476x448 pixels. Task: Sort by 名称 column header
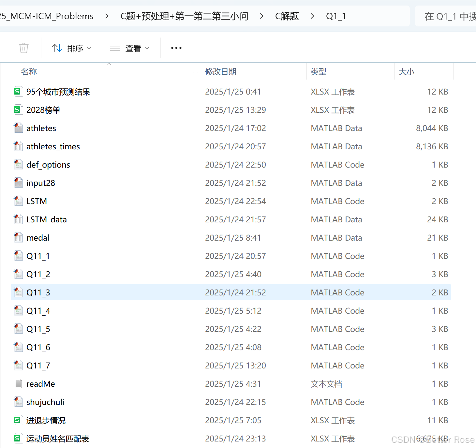coord(29,72)
